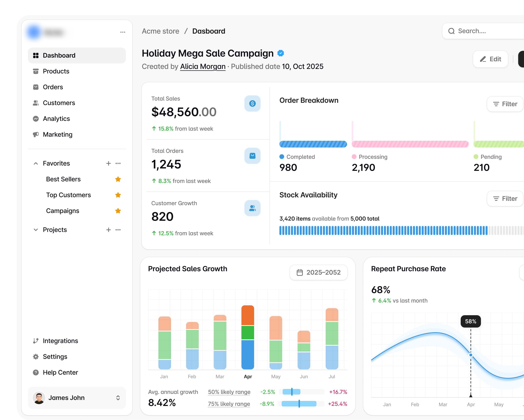Click the Total Orders shopping bag icon
524x420 pixels.
[252, 156]
